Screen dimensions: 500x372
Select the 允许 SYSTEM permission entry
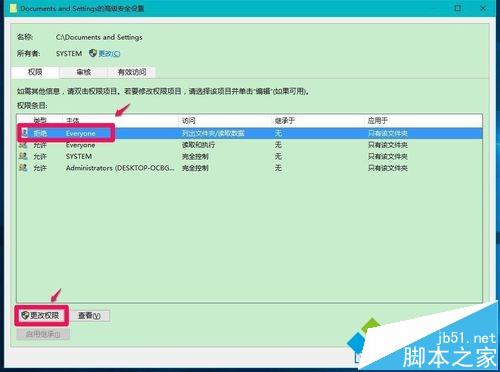coord(249,156)
